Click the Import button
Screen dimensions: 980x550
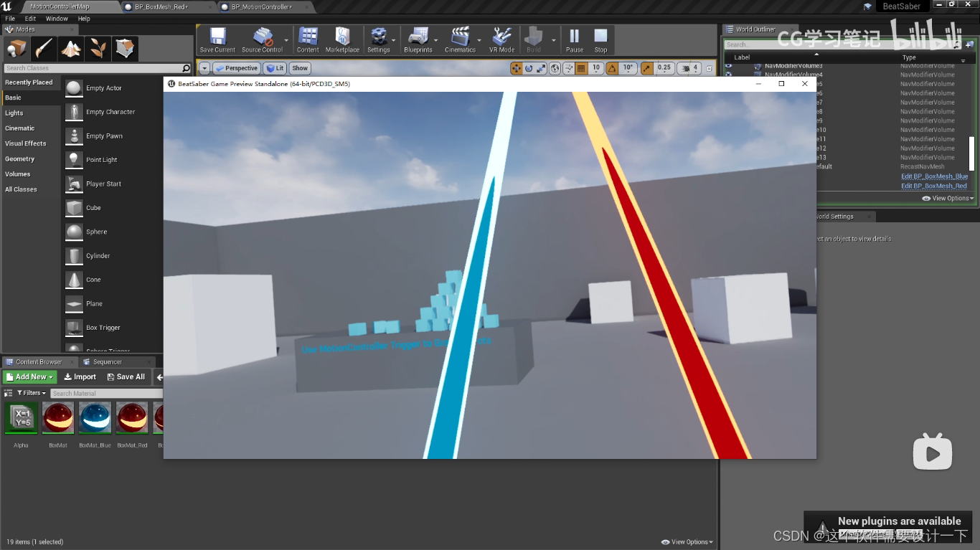pyautogui.click(x=80, y=376)
